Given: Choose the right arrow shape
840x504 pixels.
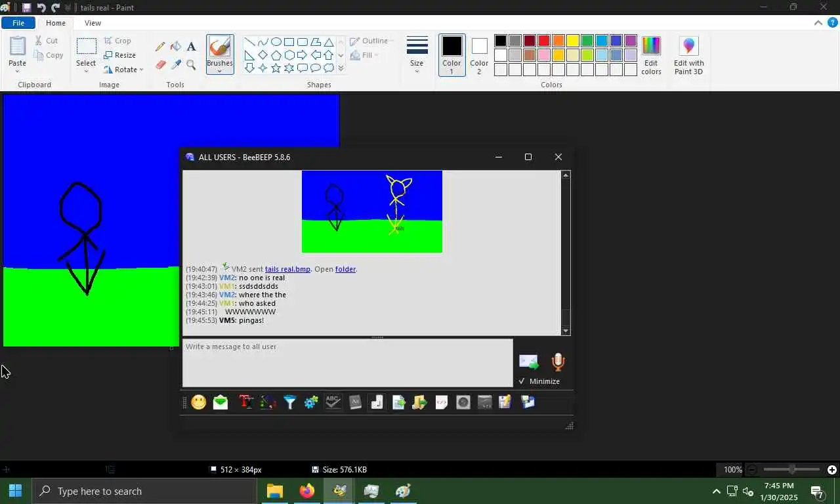Looking at the screenshot, I should (x=302, y=54).
